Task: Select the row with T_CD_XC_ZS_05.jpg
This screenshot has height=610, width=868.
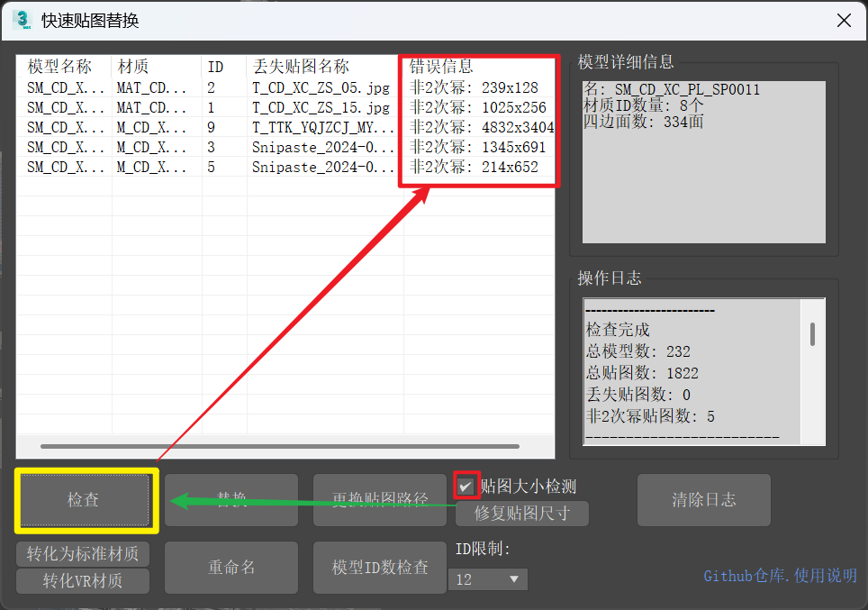Action: pos(321,87)
